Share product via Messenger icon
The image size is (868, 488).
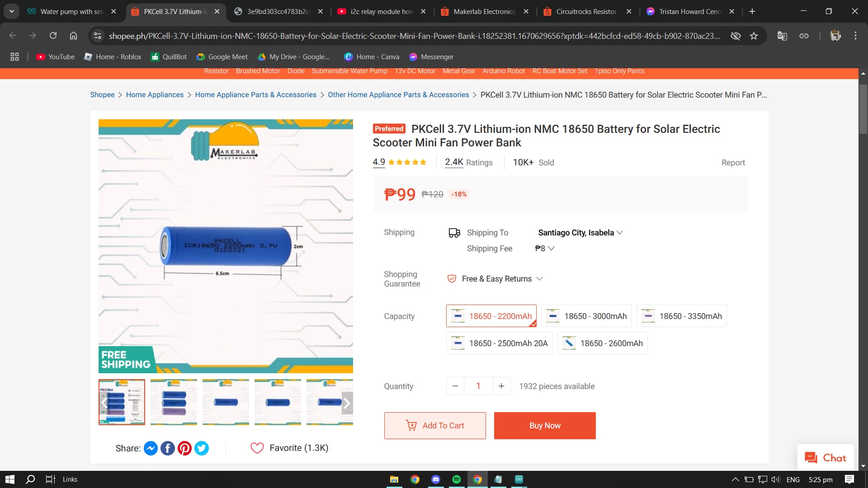click(x=151, y=448)
